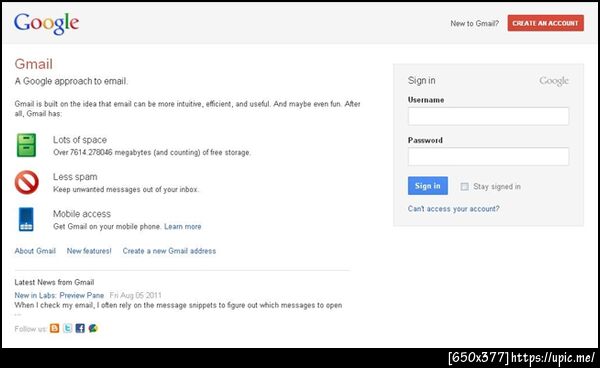The image size is (600, 368).
Task: Click the Keep unwanted messages text
Action: [x=126, y=189]
